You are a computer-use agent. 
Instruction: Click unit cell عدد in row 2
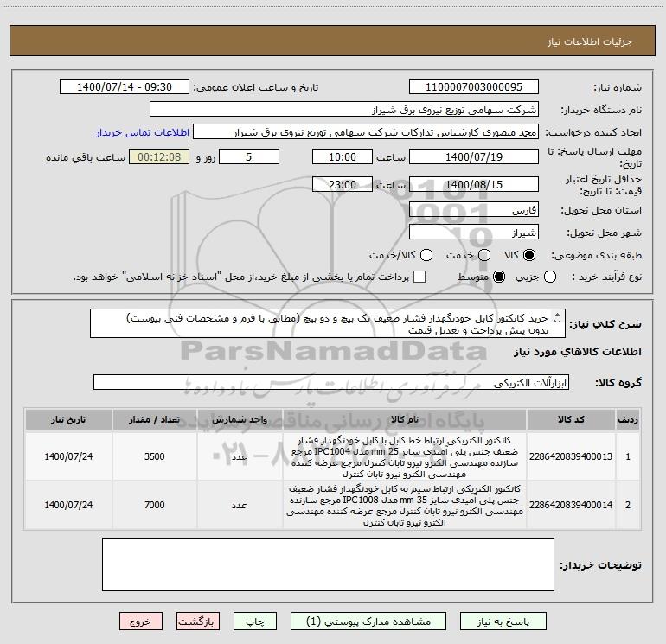[x=240, y=505]
